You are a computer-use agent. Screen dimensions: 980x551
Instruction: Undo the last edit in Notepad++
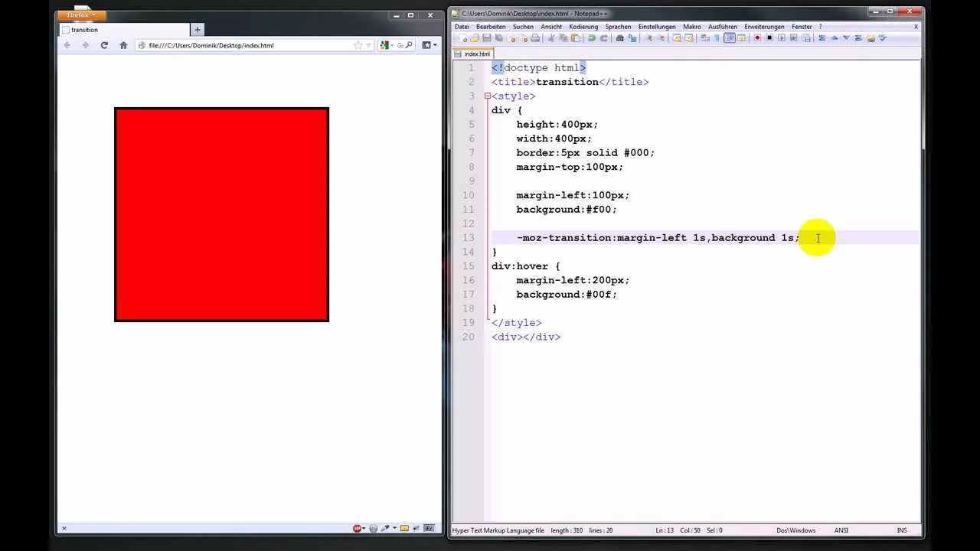592,37
